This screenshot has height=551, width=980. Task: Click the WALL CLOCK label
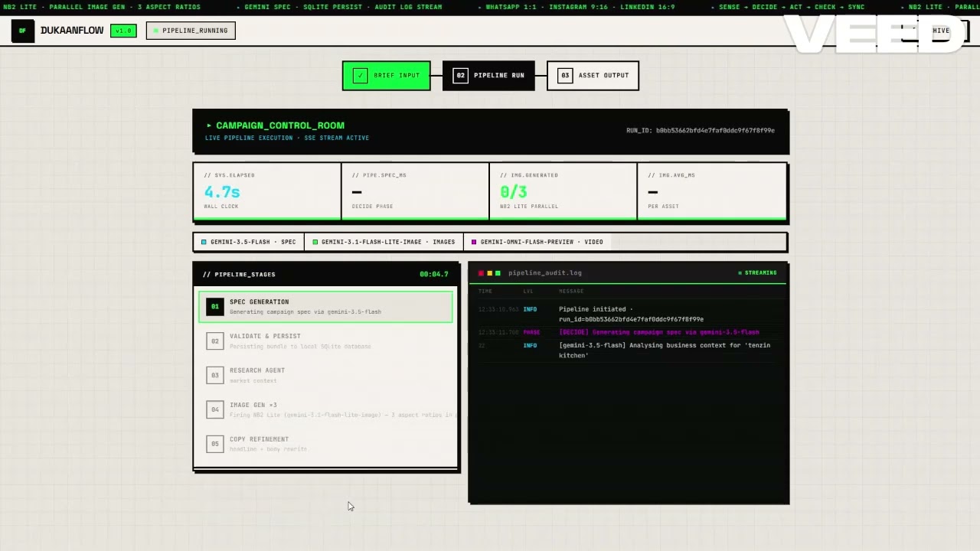click(221, 207)
